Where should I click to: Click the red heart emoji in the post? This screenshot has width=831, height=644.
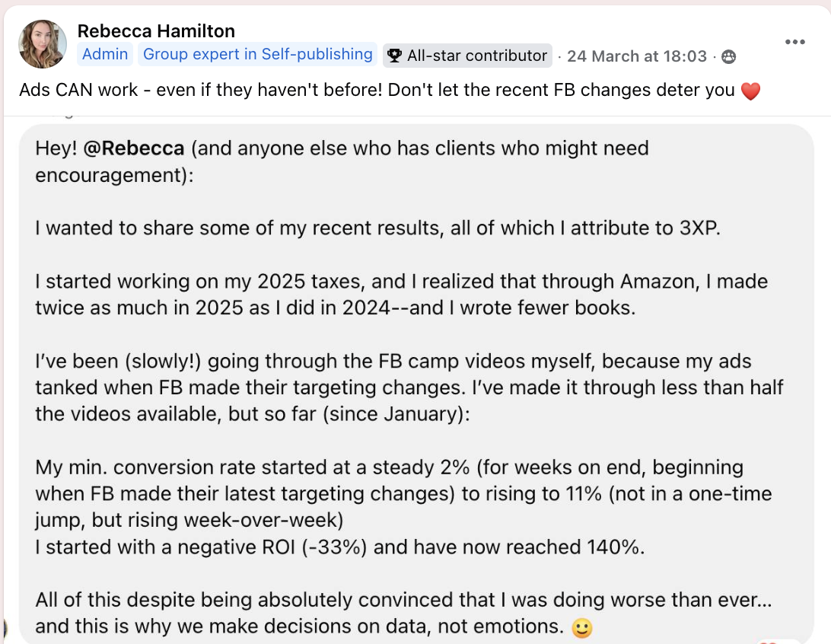pyautogui.click(x=750, y=90)
